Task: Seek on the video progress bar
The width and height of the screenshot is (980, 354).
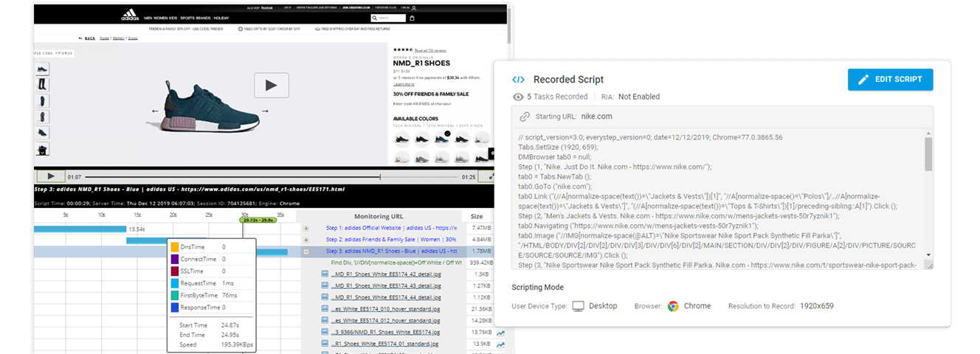Action: click(x=270, y=177)
